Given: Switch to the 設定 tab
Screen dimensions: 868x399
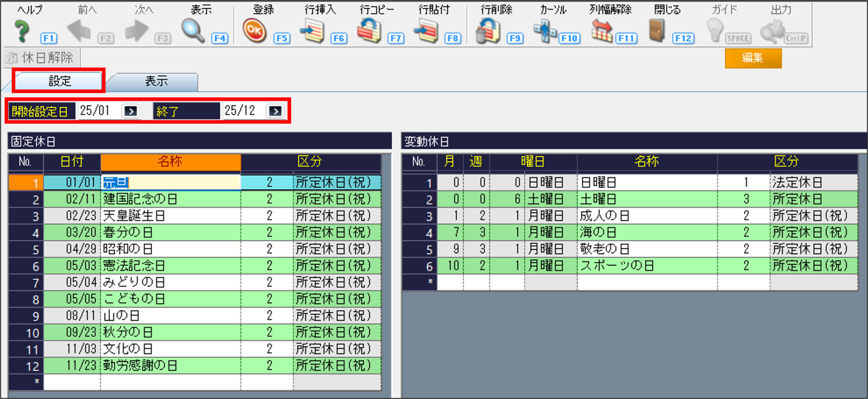Looking at the screenshot, I should [x=60, y=81].
